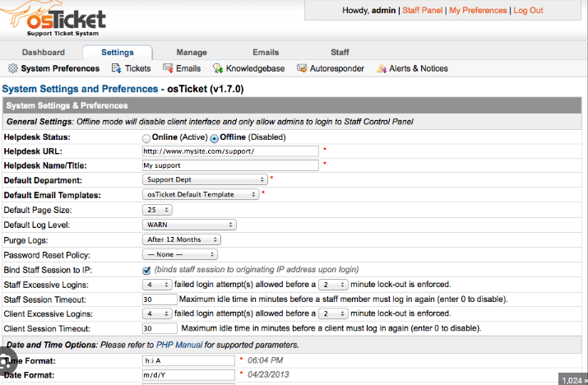The image size is (588, 385).
Task: Open the Default Page Size dropdown
Action: [x=157, y=210]
